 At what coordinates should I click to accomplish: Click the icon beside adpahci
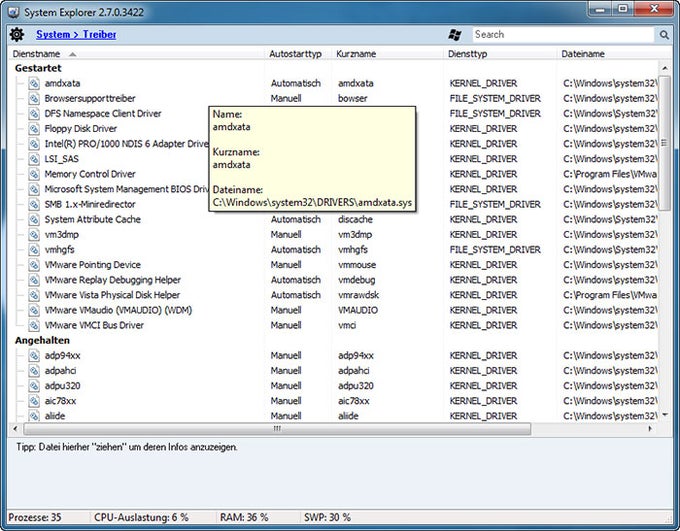(x=34, y=371)
